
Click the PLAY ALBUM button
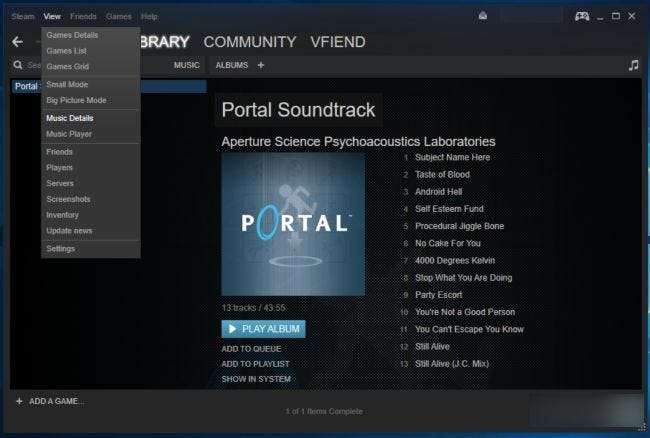(264, 329)
